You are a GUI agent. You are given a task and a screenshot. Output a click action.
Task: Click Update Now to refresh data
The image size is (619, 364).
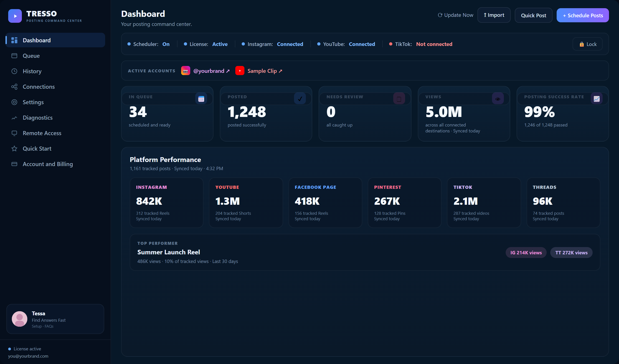(455, 15)
